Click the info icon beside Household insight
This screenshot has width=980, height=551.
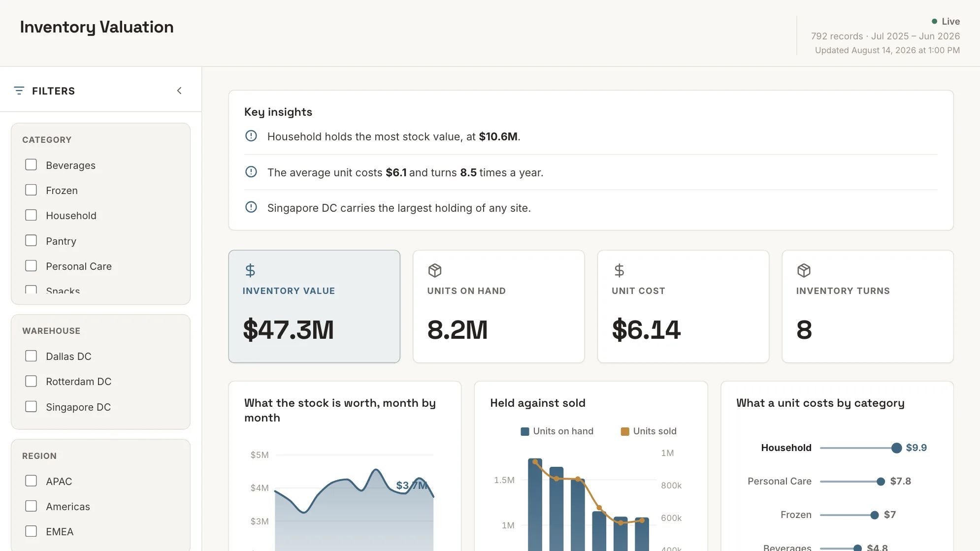[x=251, y=136]
